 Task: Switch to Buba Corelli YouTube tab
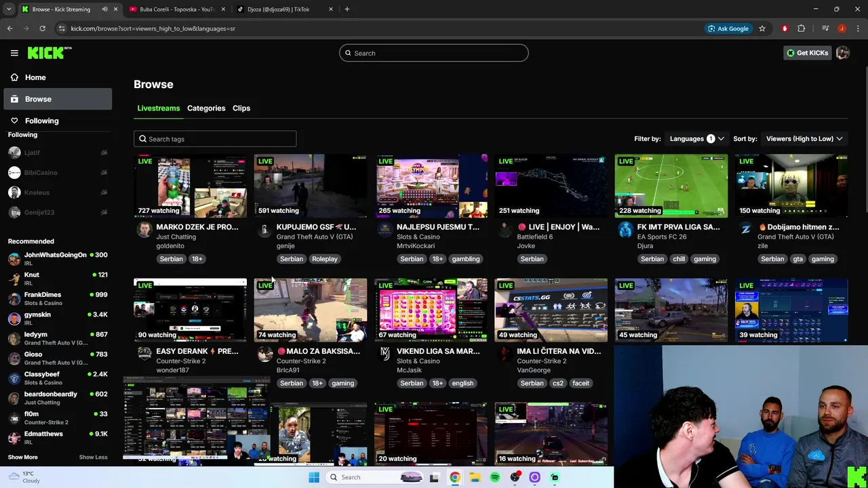coord(176,9)
